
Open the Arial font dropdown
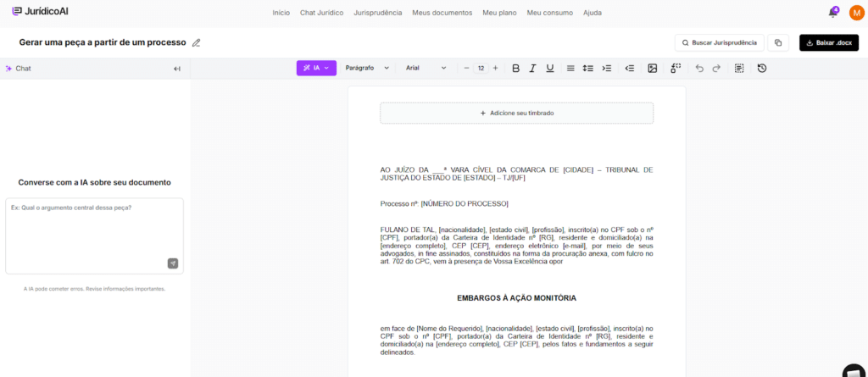[x=426, y=68]
